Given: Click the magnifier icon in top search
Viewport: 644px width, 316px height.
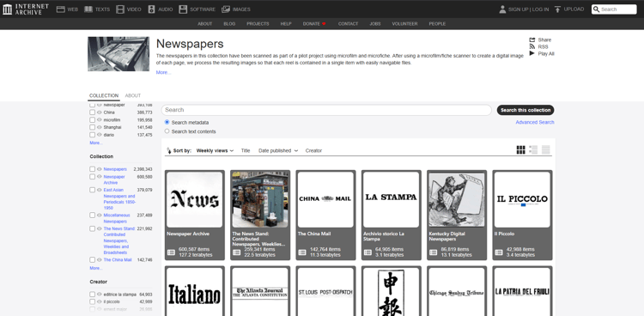Looking at the screenshot, I should point(597,9).
